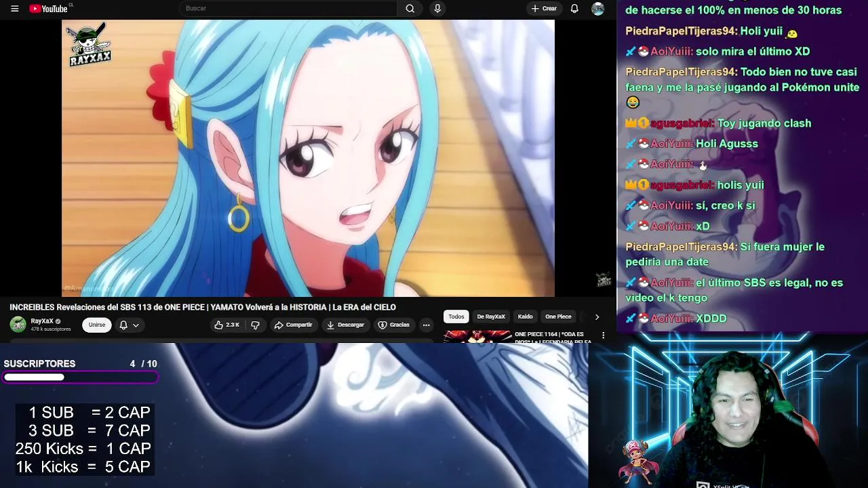Expand the notification preferences chevron
The image size is (868, 488).
(136, 325)
